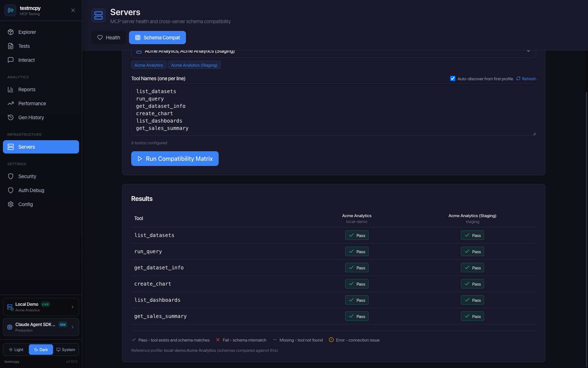This screenshot has height=368, width=588.
Task: Click the Acme Analytics column header
Action: click(x=357, y=219)
